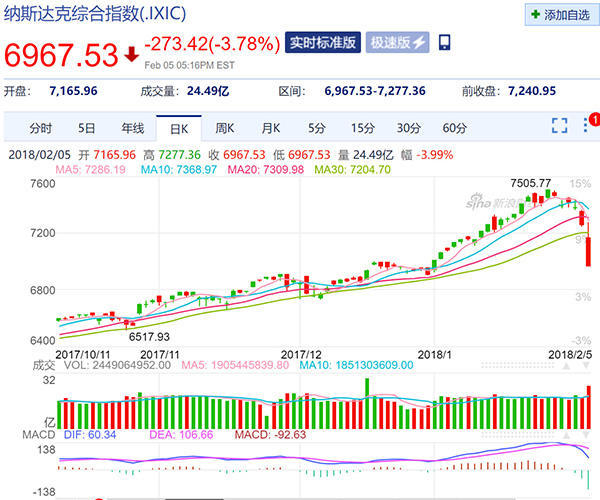Click the MA30: 7204.70 indicator label

pos(352,169)
